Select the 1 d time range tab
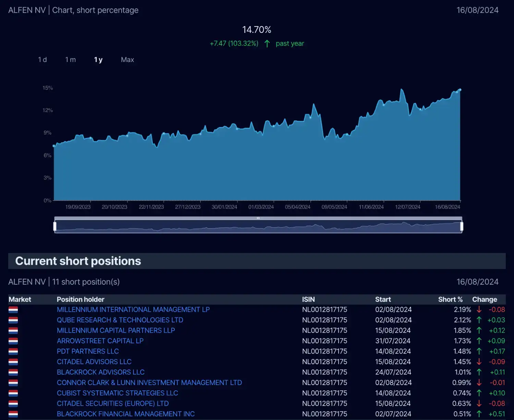Screen dimensions: 514x420 (42, 60)
